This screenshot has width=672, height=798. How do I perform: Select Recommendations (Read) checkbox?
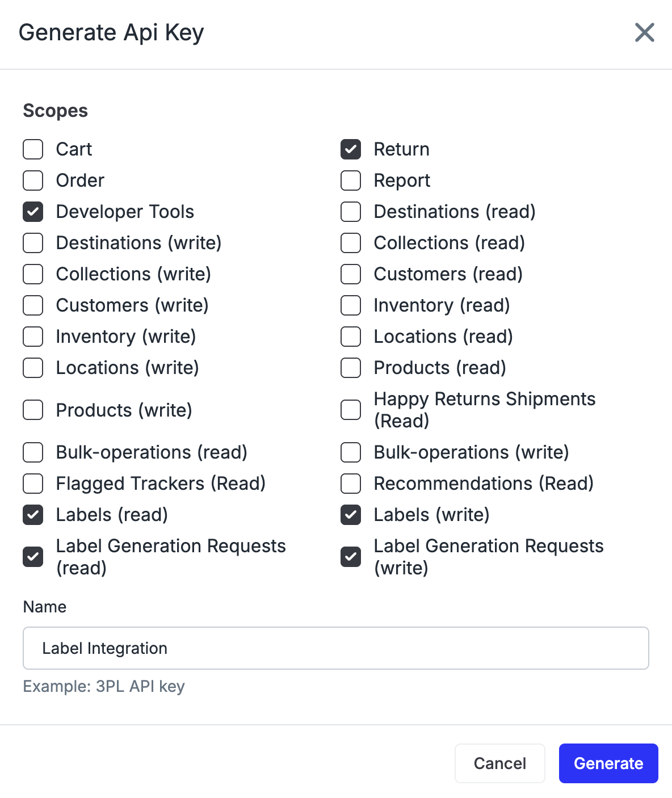click(351, 484)
